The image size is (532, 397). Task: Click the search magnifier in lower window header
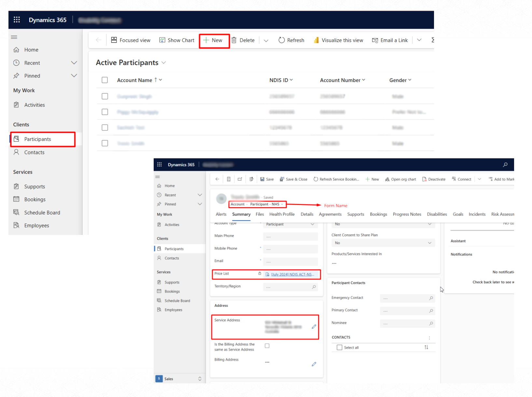(505, 165)
